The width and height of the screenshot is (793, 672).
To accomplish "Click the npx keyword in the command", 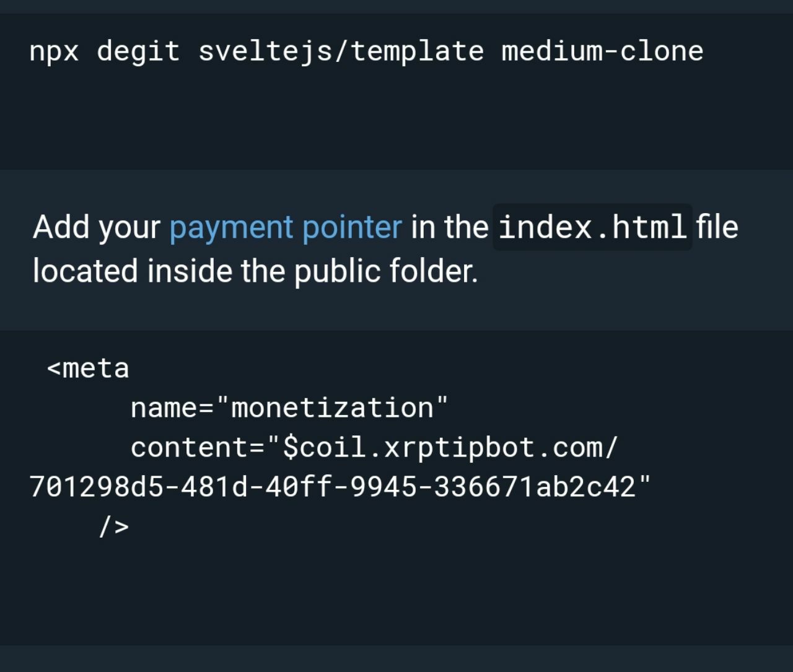I will tap(55, 52).
